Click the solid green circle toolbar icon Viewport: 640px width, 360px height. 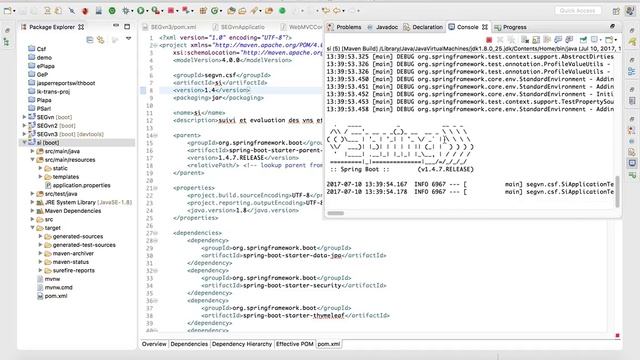pyautogui.click(x=282, y=11)
